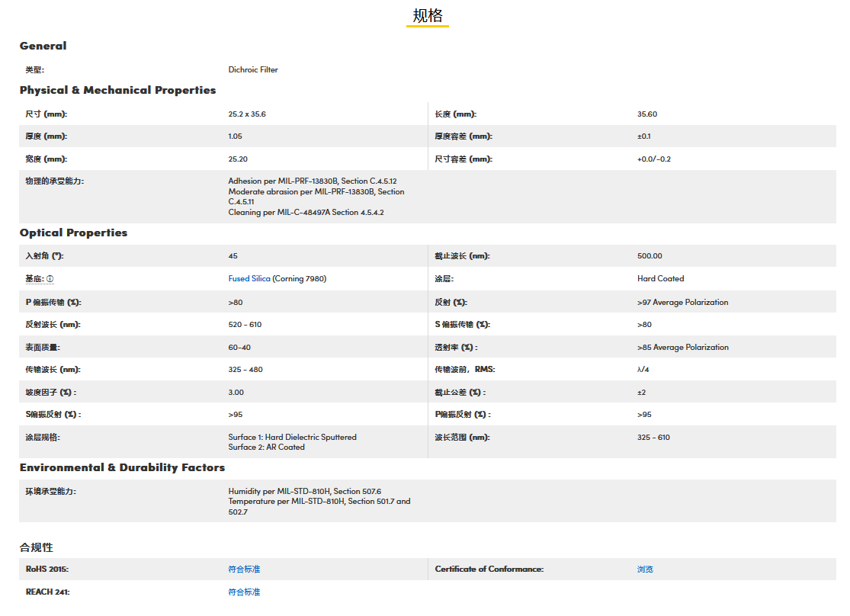Click the info icon beside 基底
Screen dimensions: 850x616
coord(50,279)
